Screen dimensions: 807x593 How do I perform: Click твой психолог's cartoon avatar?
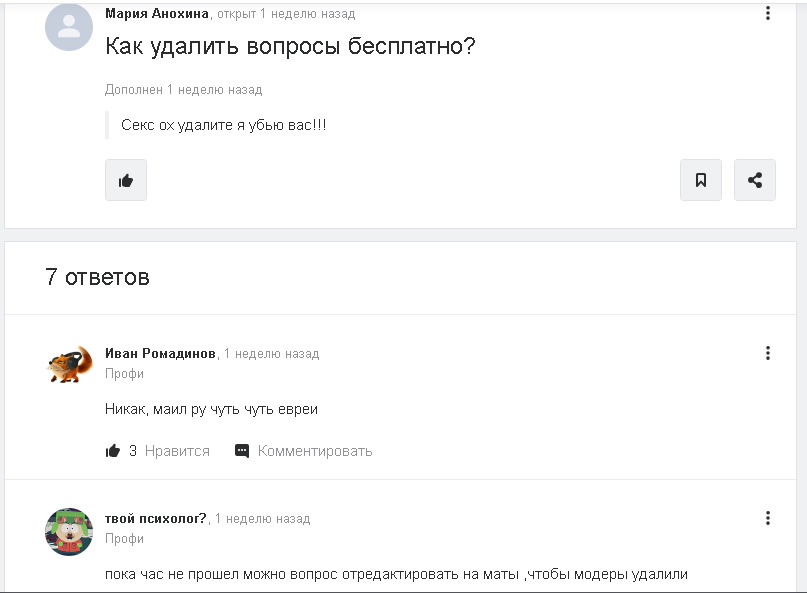(x=69, y=531)
